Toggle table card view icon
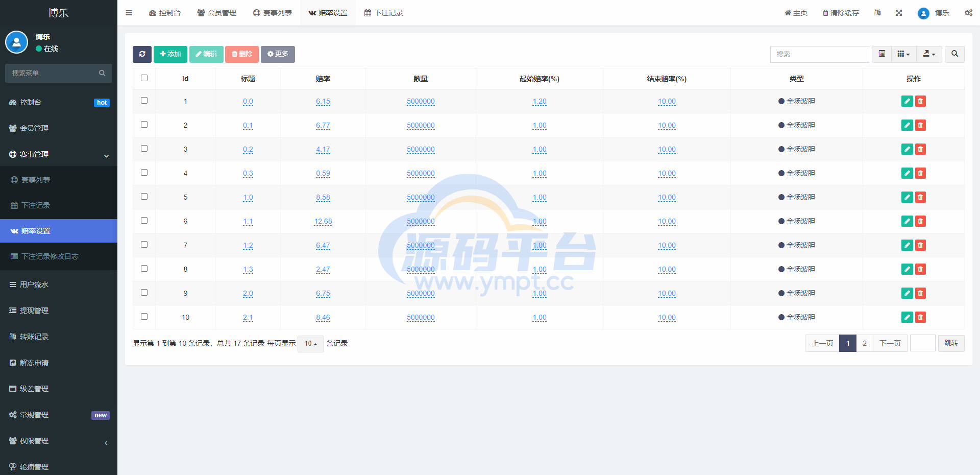Screen dimensions: 980x475 [881, 54]
